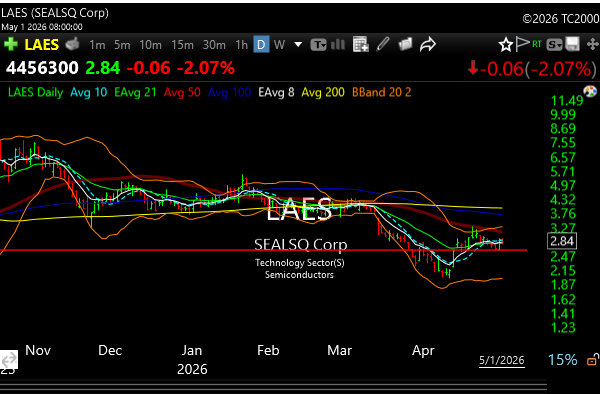This screenshot has height=394, width=600.
Task: Switch to the 5m time frame
Action: tap(122, 45)
